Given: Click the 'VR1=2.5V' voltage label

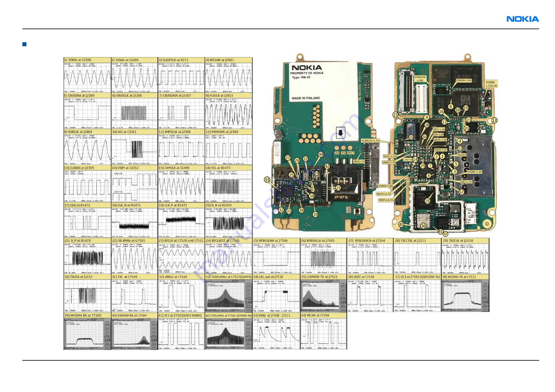Looking at the screenshot, I should pyautogui.click(x=466, y=182).
